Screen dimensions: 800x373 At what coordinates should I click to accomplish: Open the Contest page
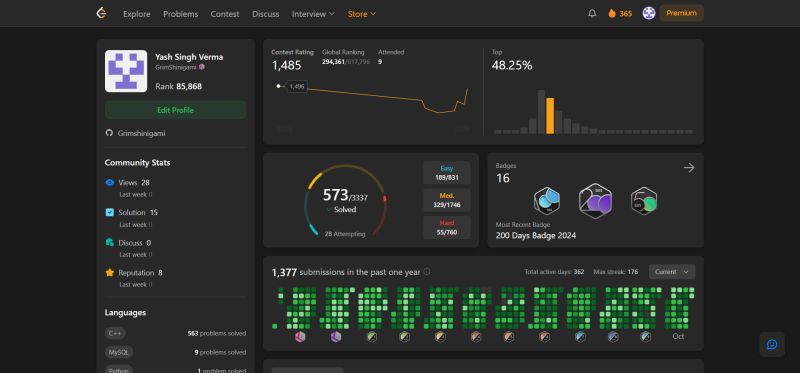[225, 14]
